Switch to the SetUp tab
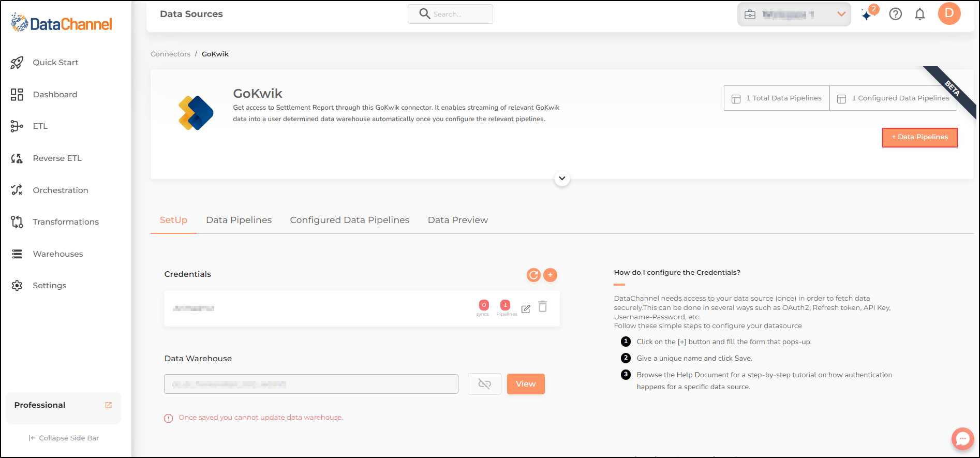 pyautogui.click(x=173, y=220)
